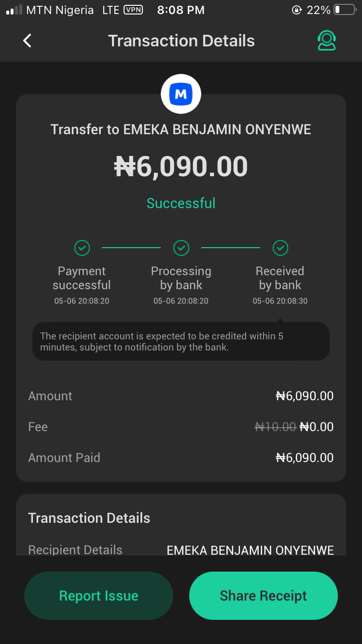362x644 pixels.
Task: Tap the blue bank logo icon
Action: [181, 94]
